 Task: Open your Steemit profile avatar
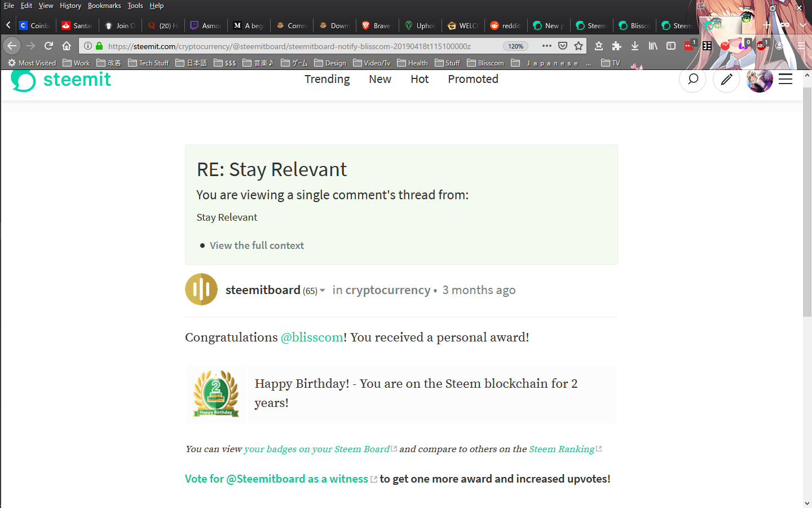(760, 80)
